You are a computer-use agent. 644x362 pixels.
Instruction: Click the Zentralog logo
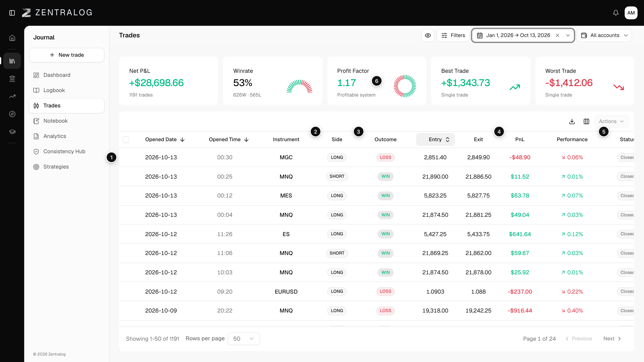coord(57,12)
